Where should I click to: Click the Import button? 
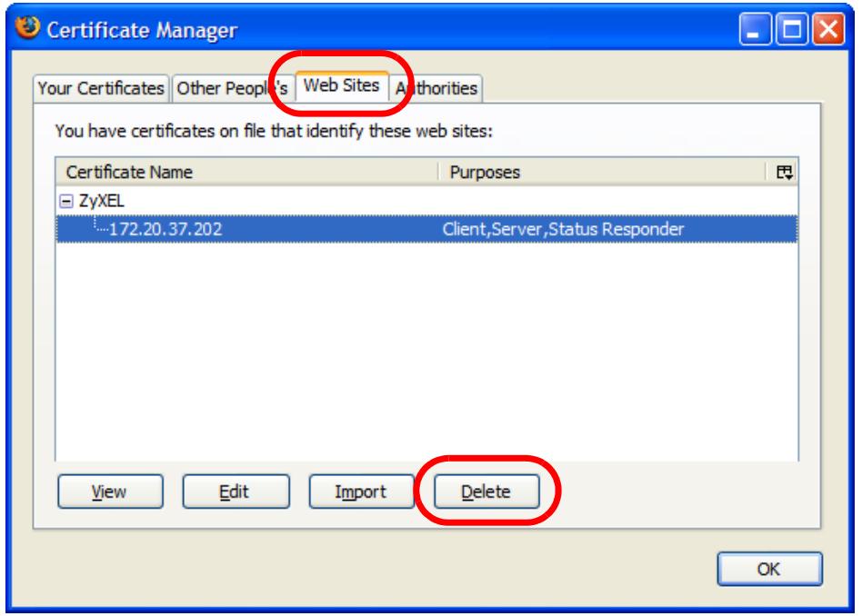coord(361,492)
